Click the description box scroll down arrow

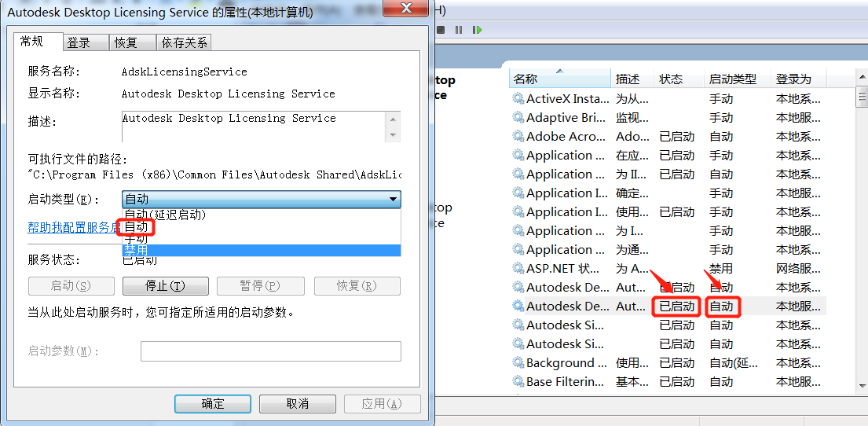[x=393, y=134]
